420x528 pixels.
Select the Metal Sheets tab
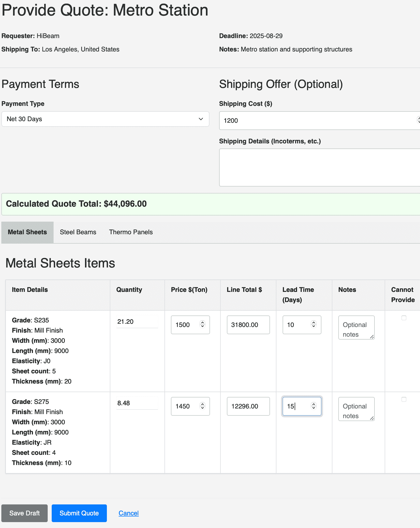tap(27, 232)
